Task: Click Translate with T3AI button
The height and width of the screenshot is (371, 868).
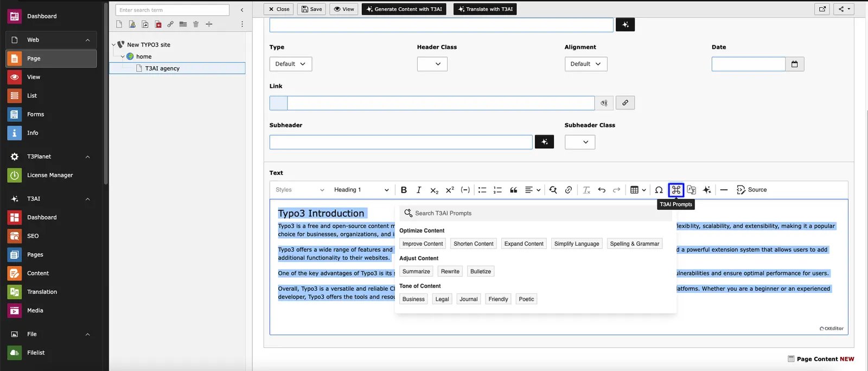Action: coord(485,9)
